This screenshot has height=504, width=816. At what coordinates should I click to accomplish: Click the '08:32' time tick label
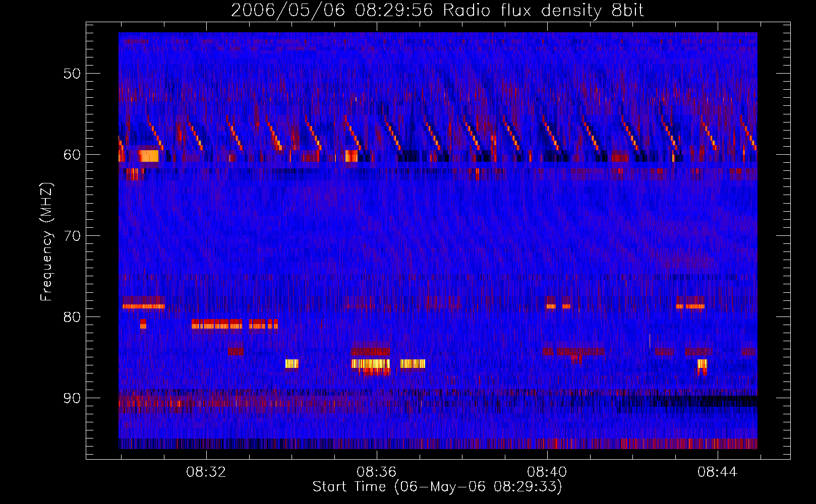[206, 472]
